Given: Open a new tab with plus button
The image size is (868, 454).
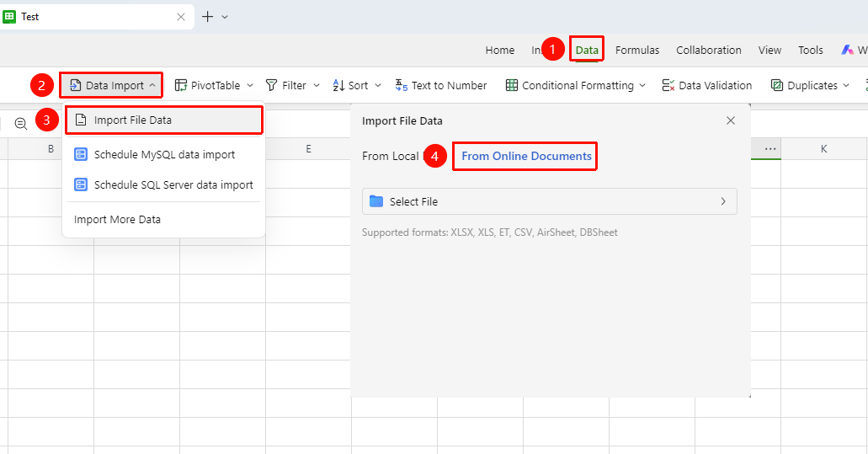Looking at the screenshot, I should [x=208, y=17].
